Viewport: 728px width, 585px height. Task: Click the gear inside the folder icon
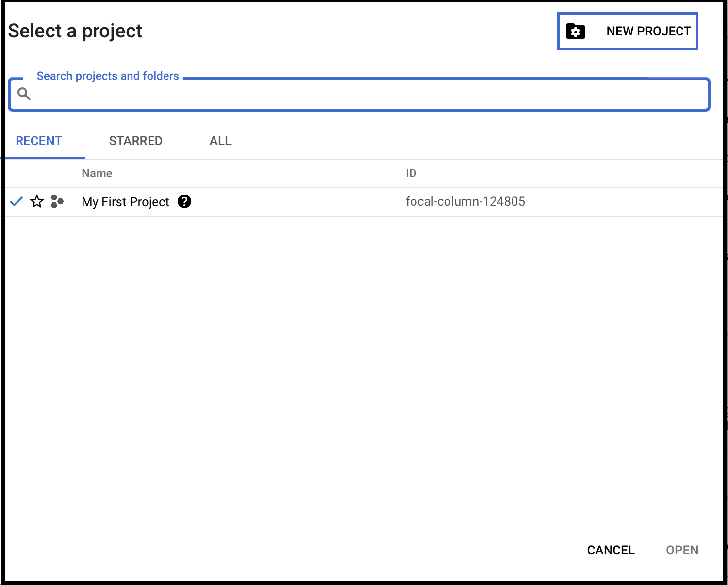click(576, 31)
